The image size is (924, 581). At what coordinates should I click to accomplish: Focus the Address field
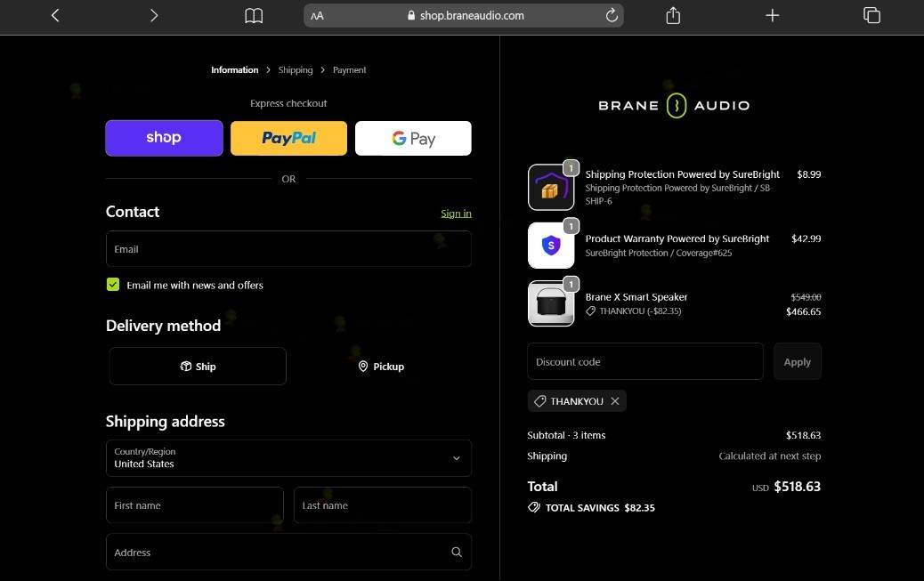click(288, 553)
